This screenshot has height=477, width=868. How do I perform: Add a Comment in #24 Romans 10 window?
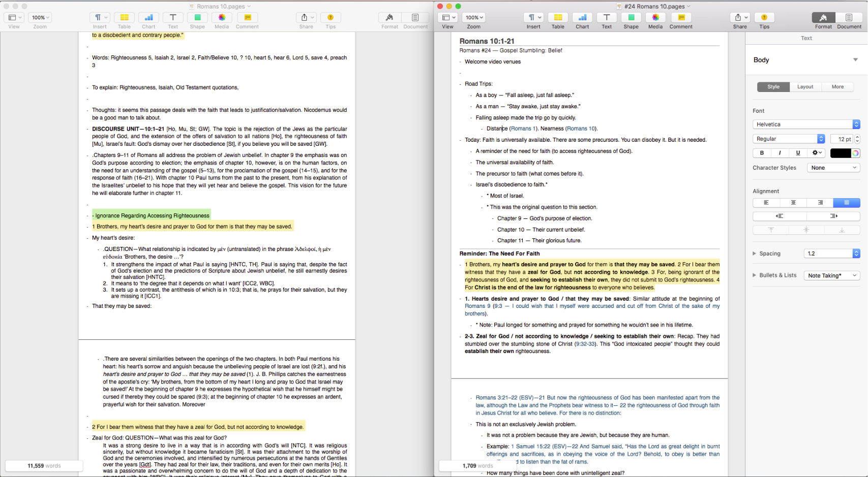pos(681,17)
